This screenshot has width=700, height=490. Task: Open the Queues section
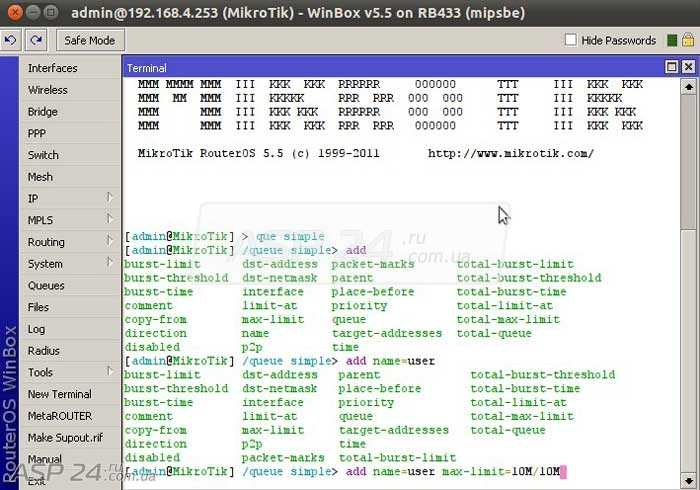point(46,285)
